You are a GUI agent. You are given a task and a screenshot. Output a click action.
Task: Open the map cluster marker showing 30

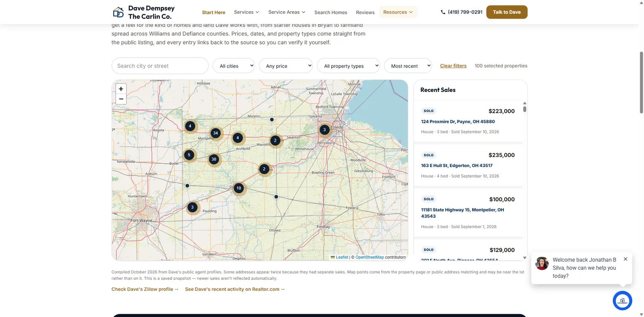pyautogui.click(x=213, y=159)
